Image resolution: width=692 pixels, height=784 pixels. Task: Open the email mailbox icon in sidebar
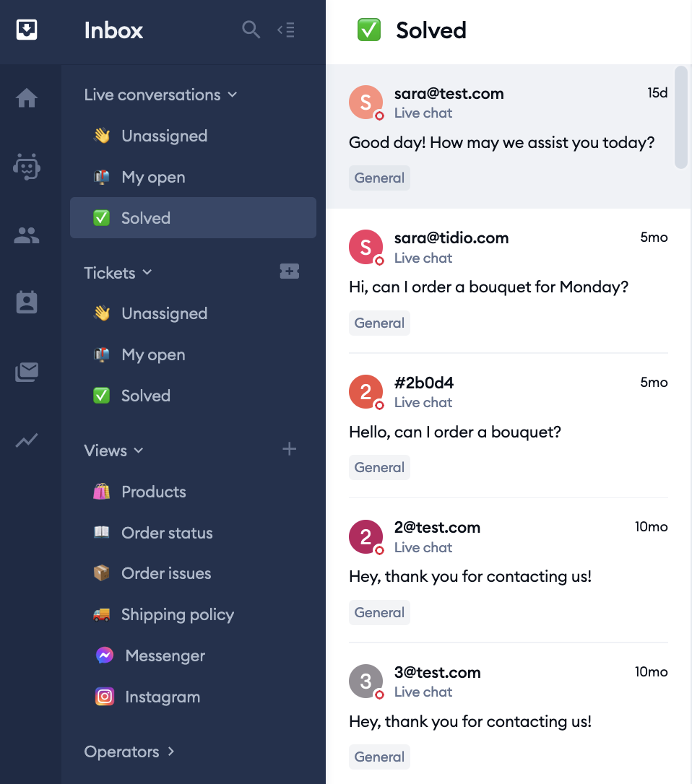point(27,372)
